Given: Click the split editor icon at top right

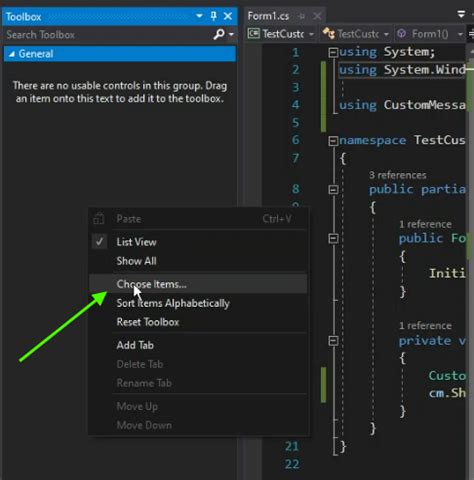Looking at the screenshot, I should click(471, 33).
